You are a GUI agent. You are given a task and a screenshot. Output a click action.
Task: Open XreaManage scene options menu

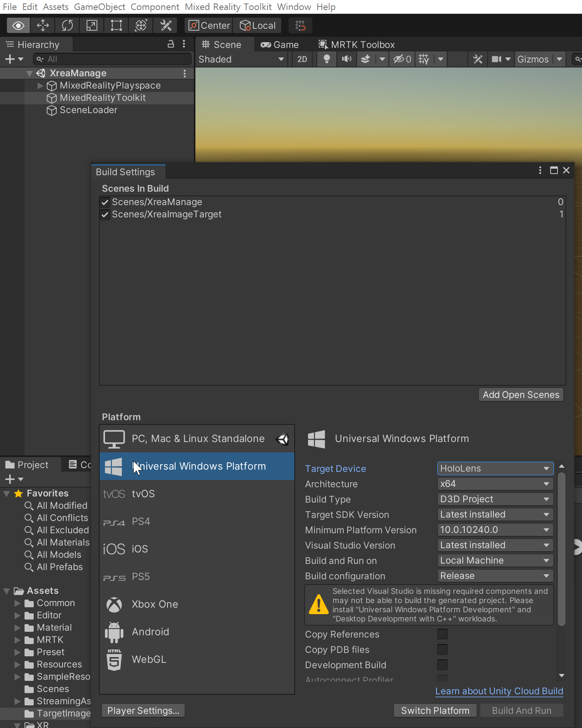[185, 73]
